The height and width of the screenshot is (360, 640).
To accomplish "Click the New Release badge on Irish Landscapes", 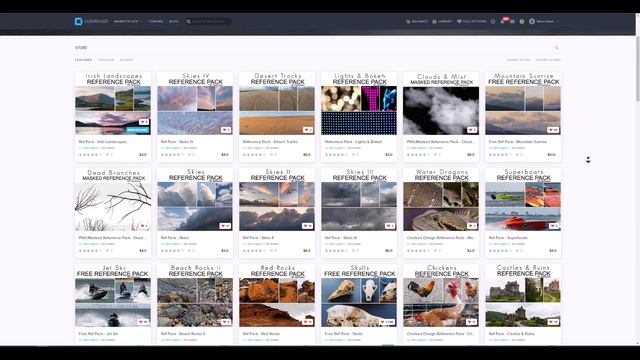I will 138,130.
